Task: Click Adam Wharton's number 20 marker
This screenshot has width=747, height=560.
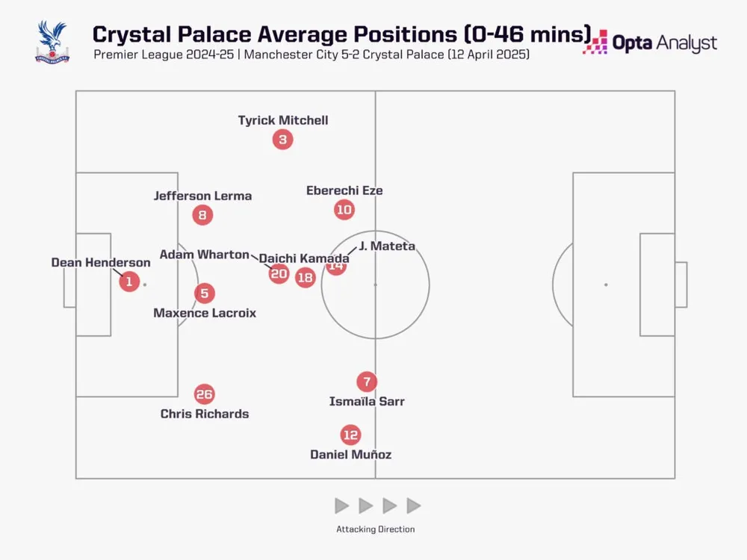Action: 279,274
